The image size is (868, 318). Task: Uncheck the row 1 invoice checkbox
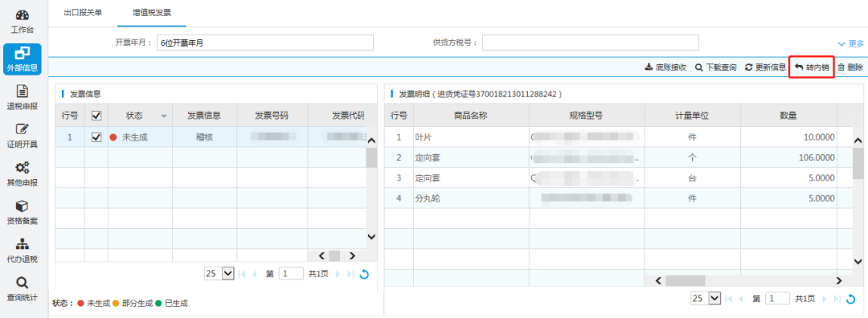96,137
